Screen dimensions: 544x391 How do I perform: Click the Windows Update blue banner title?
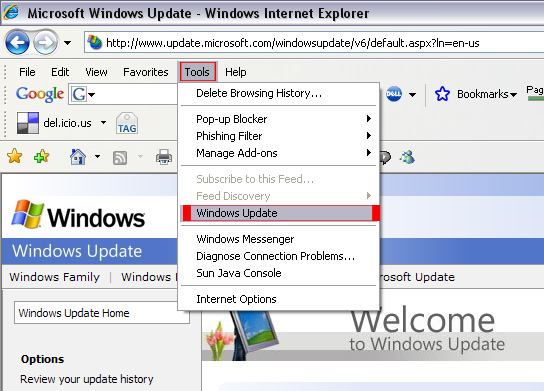click(x=77, y=251)
